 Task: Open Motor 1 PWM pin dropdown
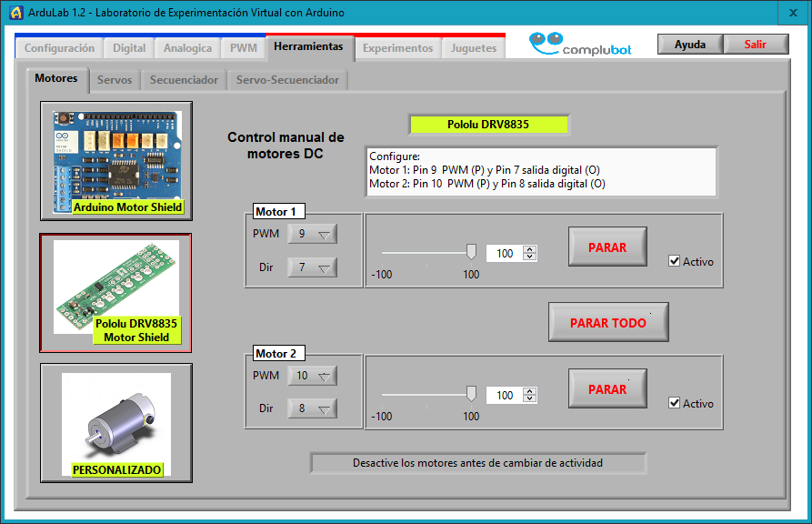click(312, 235)
